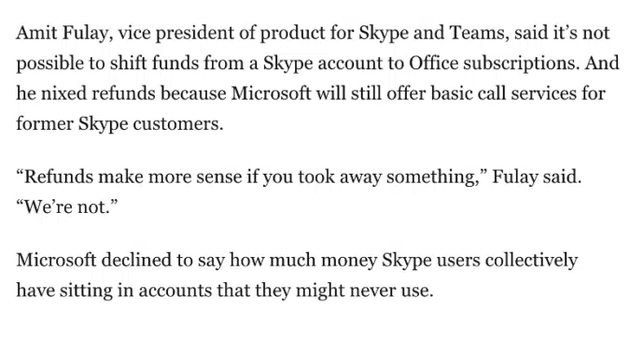Viewport: 644px width, 341px height.
Task: Select the word "nixed"
Action: pos(63,93)
